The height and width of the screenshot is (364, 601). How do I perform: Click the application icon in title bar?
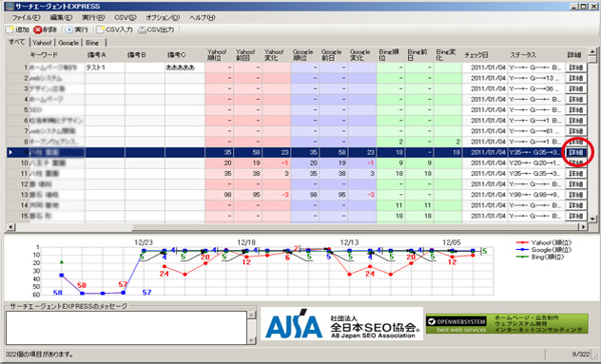(x=10, y=6)
